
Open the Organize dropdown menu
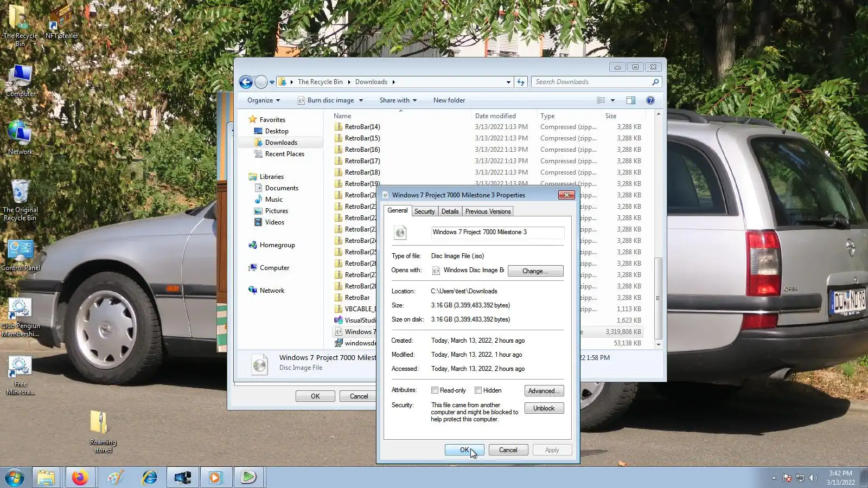(x=264, y=100)
